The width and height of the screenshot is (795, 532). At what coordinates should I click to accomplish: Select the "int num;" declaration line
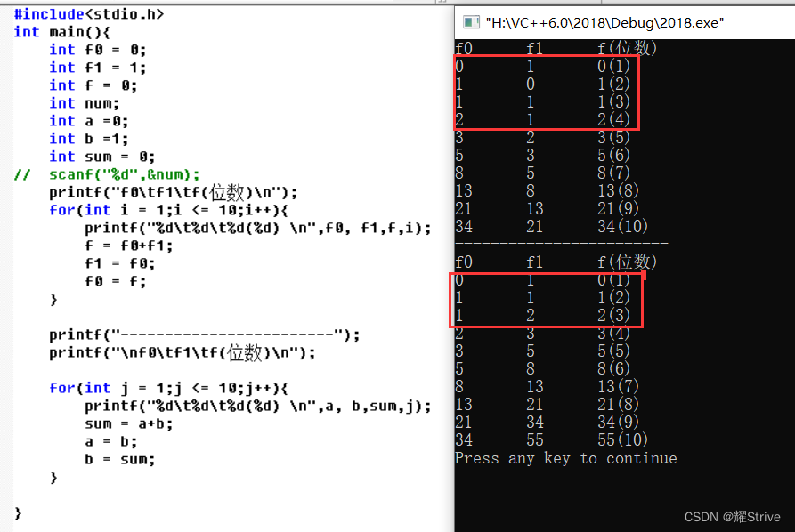pyautogui.click(x=85, y=103)
